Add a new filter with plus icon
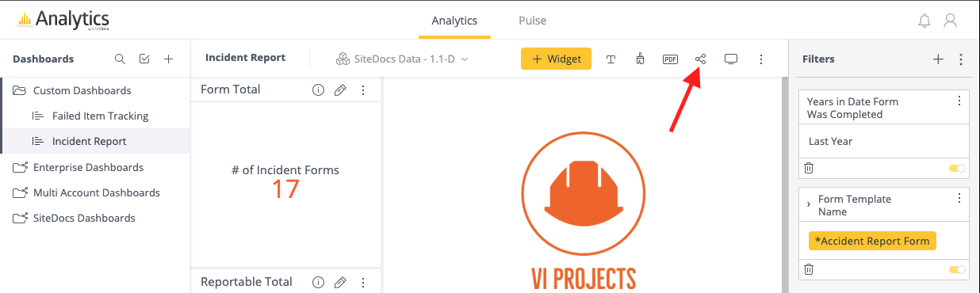This screenshot has height=293, width=980. [938, 59]
